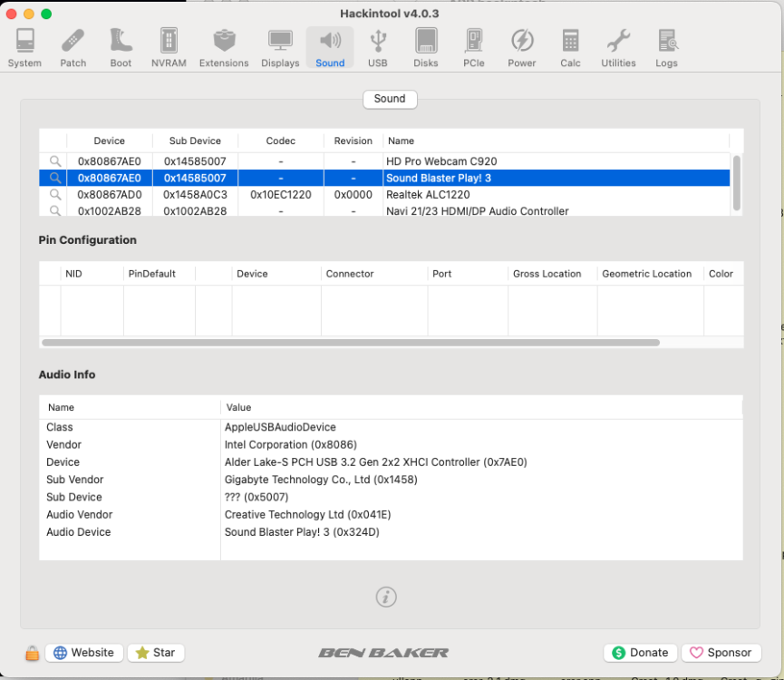Image resolution: width=784 pixels, height=680 pixels.
Task: Open the Power toolbar section
Action: [x=521, y=47]
